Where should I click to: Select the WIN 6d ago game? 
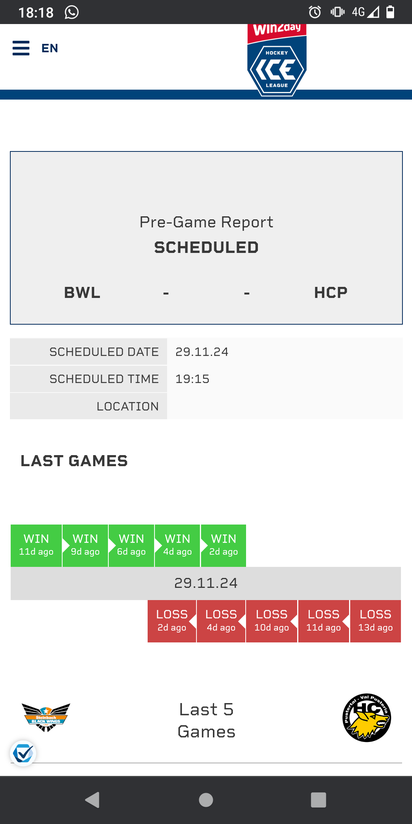click(x=131, y=545)
